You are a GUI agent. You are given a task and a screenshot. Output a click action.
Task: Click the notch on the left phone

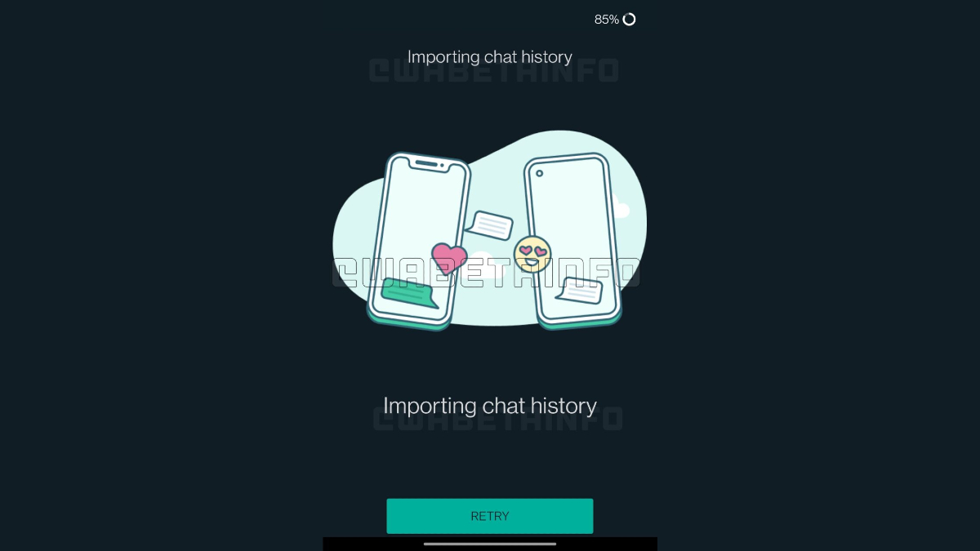tap(426, 163)
